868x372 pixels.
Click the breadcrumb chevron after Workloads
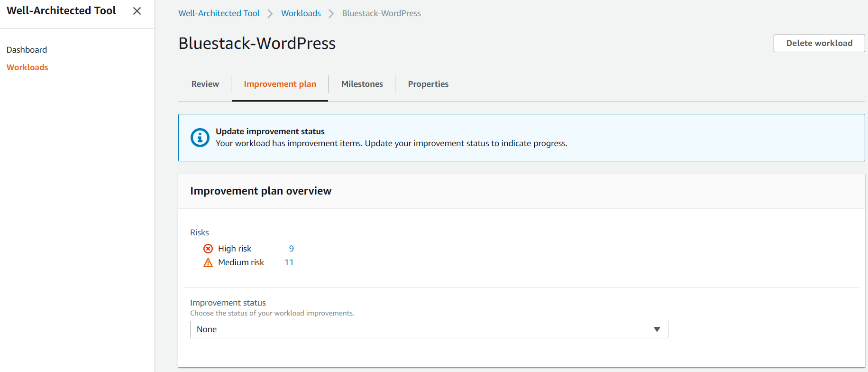tap(331, 14)
